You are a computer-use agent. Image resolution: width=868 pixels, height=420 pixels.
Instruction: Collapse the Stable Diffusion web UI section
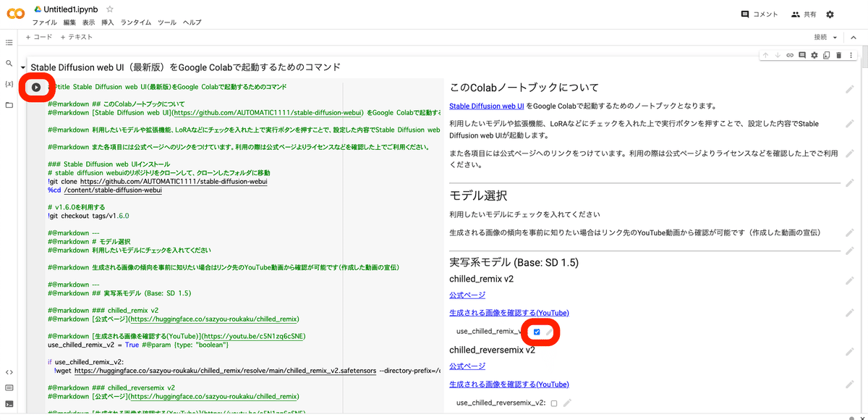click(x=24, y=67)
